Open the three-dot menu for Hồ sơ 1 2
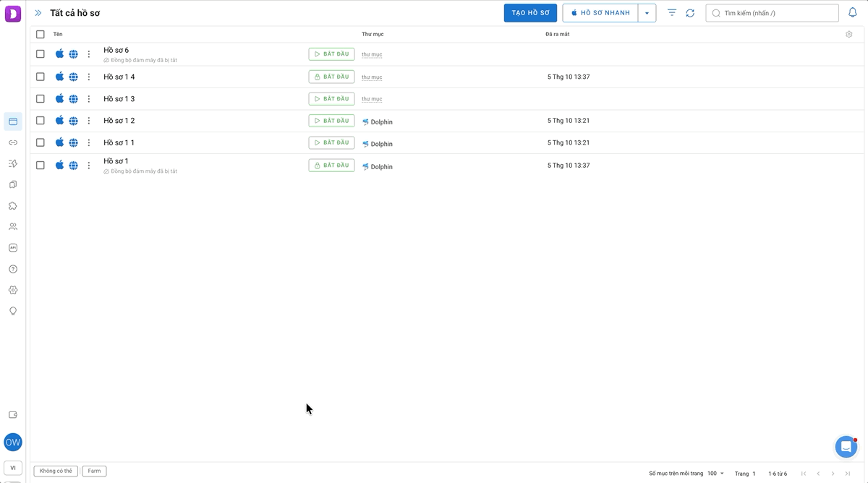 point(89,121)
